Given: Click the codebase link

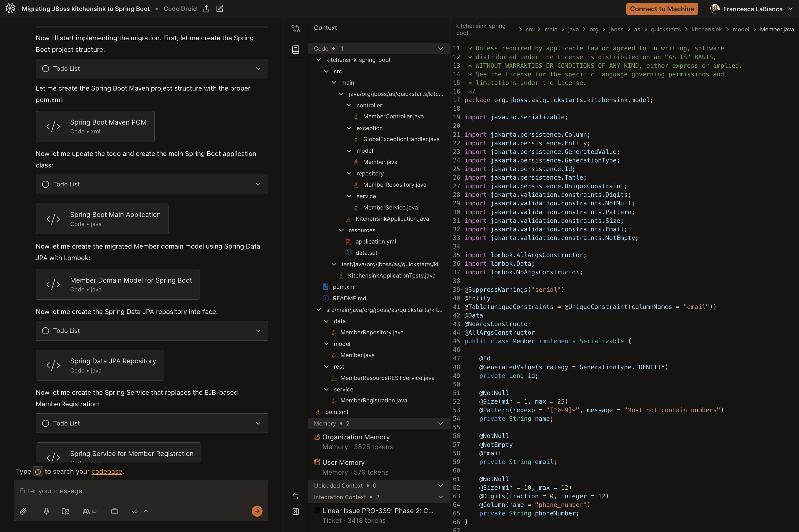Looking at the screenshot, I should [x=107, y=471].
